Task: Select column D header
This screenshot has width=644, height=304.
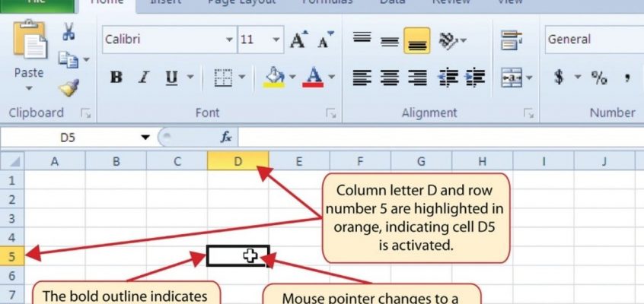Action: point(238,161)
